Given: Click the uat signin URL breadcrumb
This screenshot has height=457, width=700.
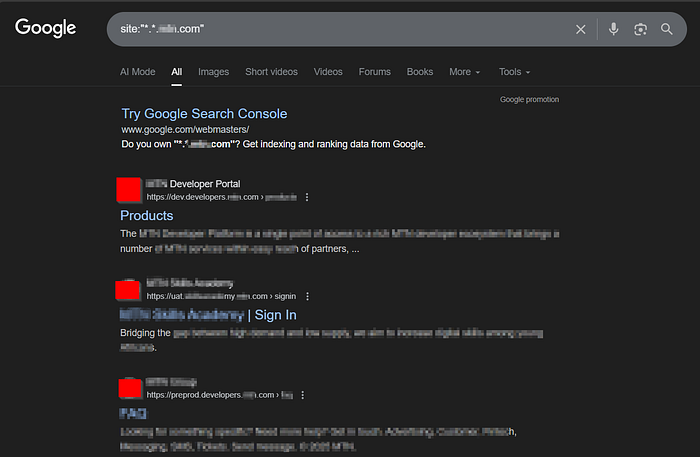Looking at the screenshot, I should pos(221,296).
